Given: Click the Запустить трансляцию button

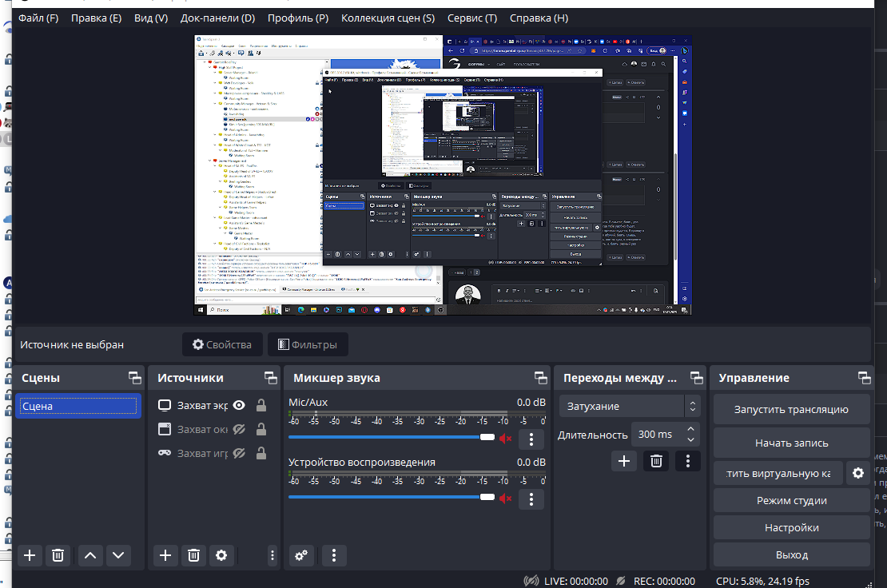Looking at the screenshot, I should [791, 409].
